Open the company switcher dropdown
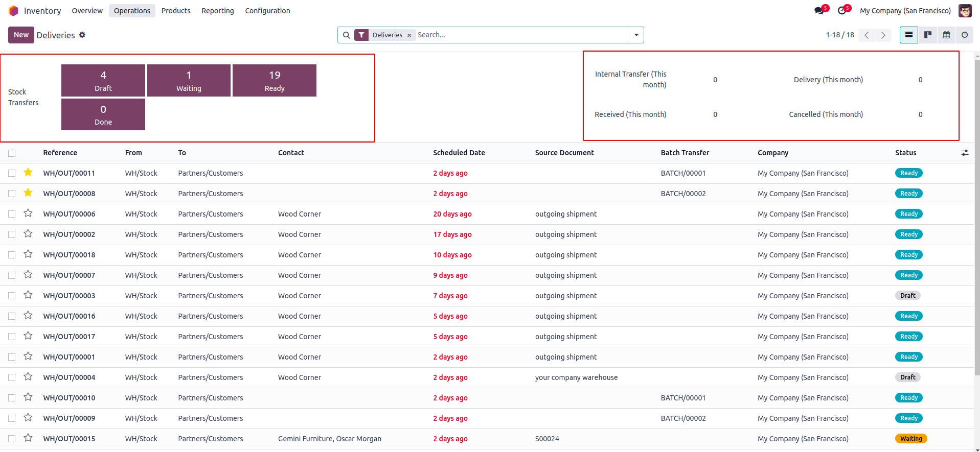Image resolution: width=980 pixels, height=452 pixels. pos(905,11)
